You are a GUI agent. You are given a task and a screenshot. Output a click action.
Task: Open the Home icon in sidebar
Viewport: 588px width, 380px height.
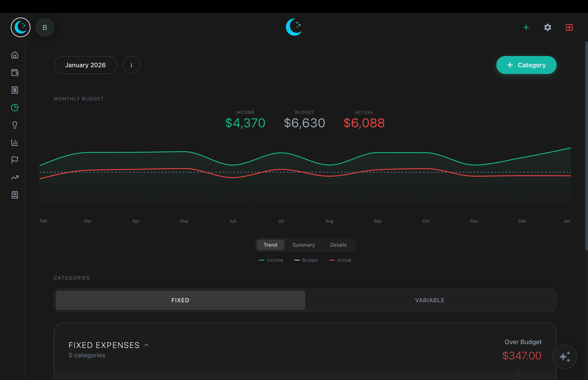(15, 55)
